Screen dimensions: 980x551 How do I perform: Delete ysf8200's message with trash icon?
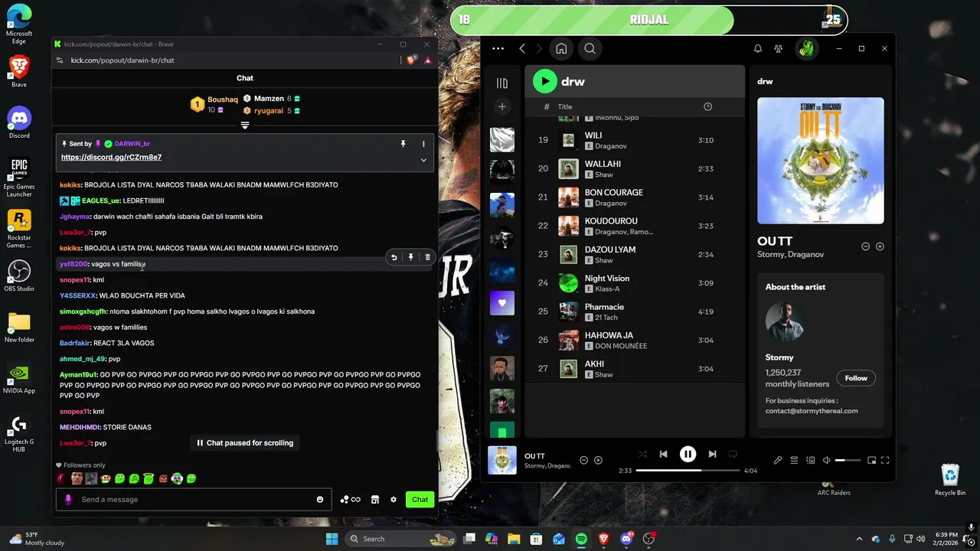point(427,258)
